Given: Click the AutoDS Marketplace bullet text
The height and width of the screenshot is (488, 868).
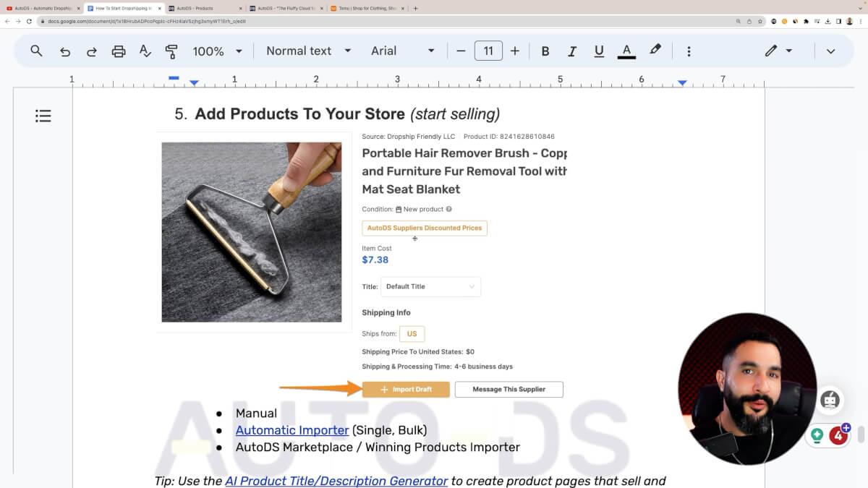Looking at the screenshot, I should (378, 448).
